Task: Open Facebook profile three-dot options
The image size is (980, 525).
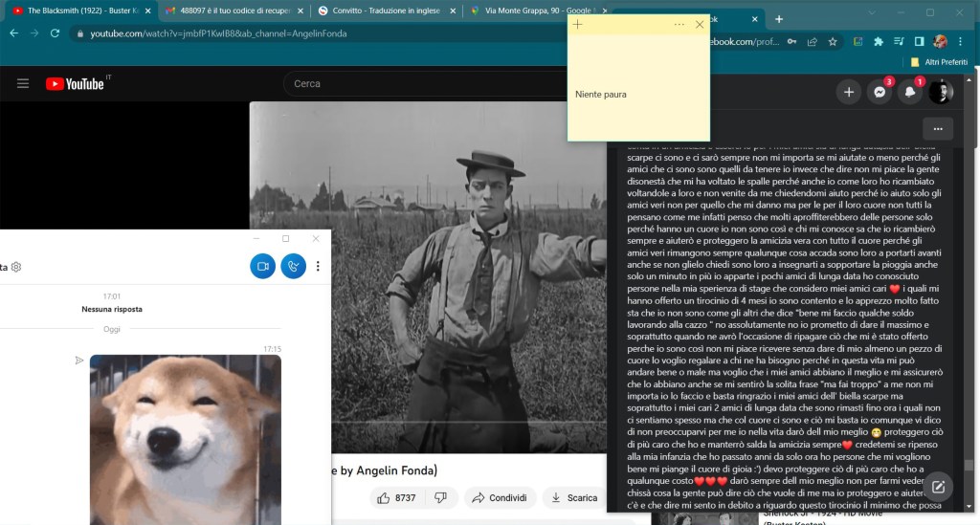Action: click(937, 128)
